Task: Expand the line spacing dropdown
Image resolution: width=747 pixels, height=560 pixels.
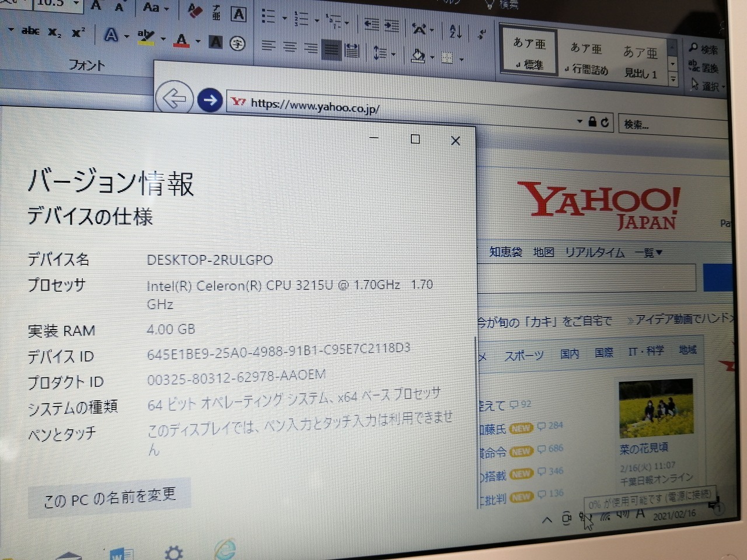Action: [394, 55]
